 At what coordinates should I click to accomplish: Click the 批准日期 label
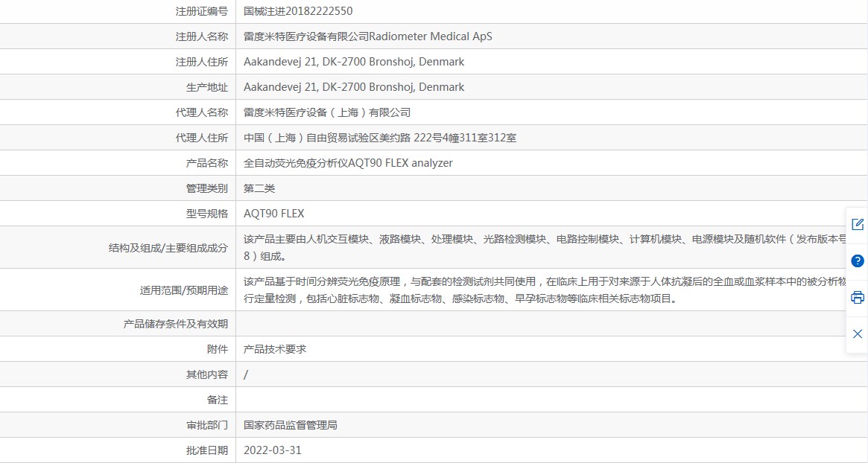coord(207,450)
